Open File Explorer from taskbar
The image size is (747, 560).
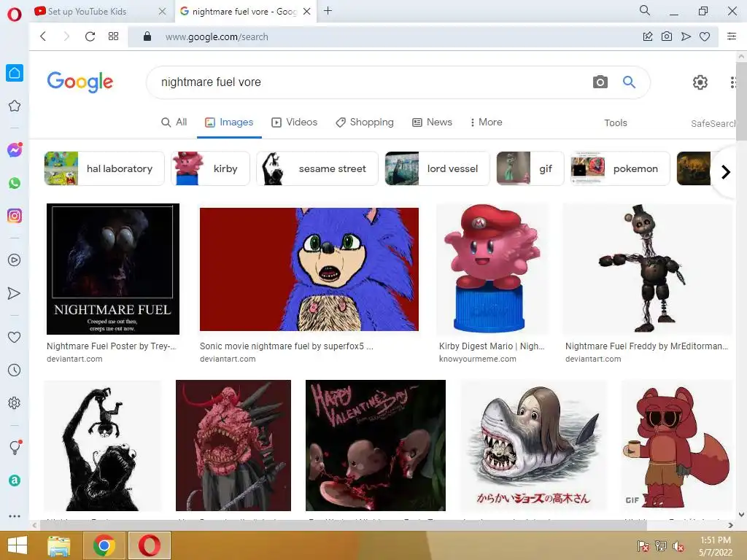[x=58, y=545]
